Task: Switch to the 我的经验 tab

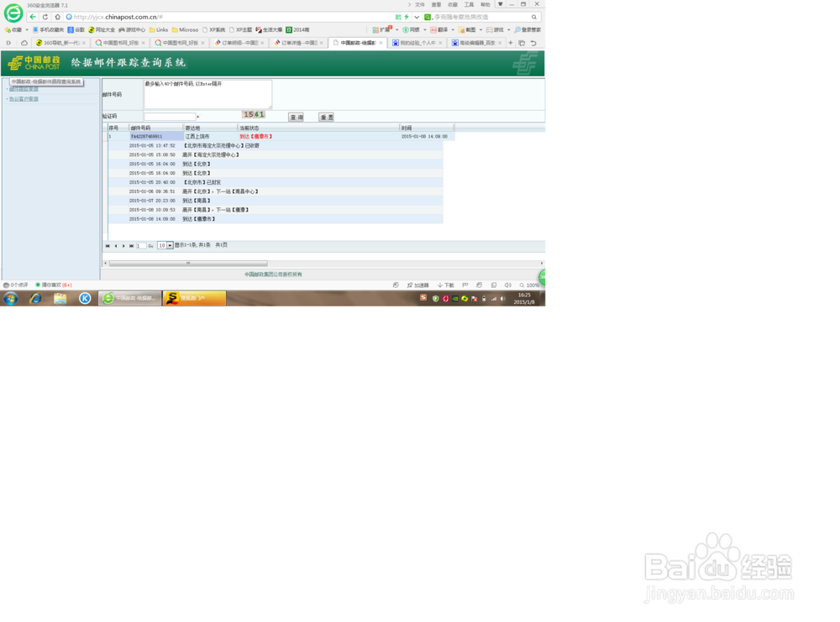Action: (x=417, y=43)
